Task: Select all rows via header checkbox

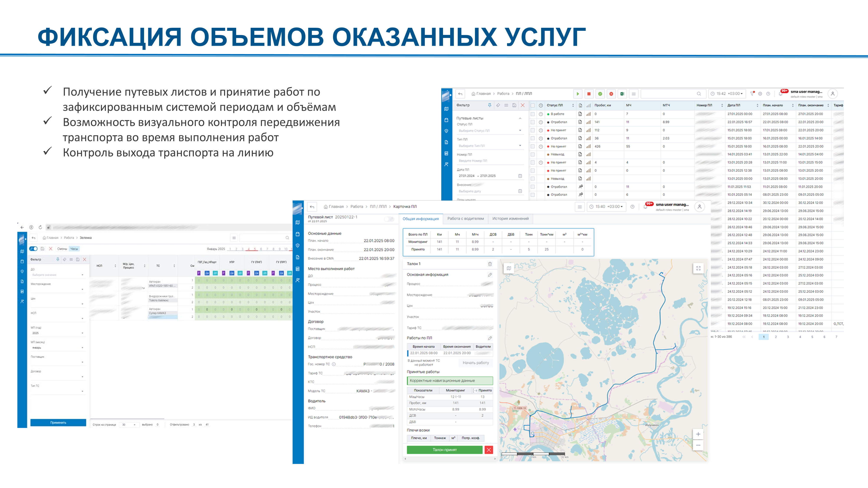Action: click(532, 105)
